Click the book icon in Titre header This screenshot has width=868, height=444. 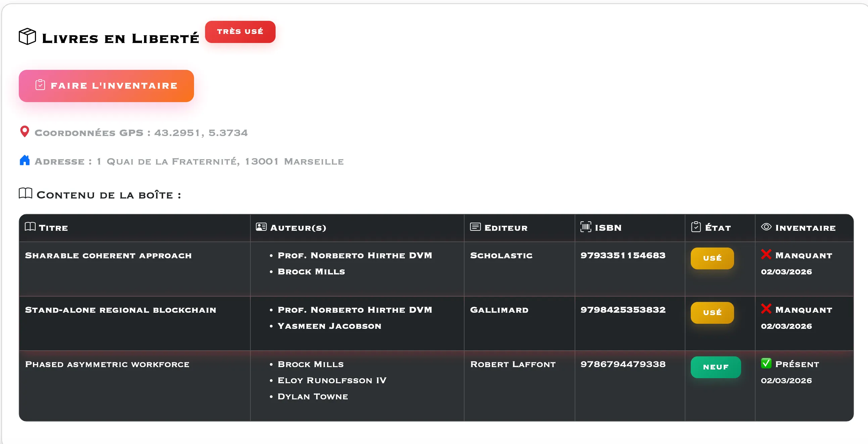(30, 227)
